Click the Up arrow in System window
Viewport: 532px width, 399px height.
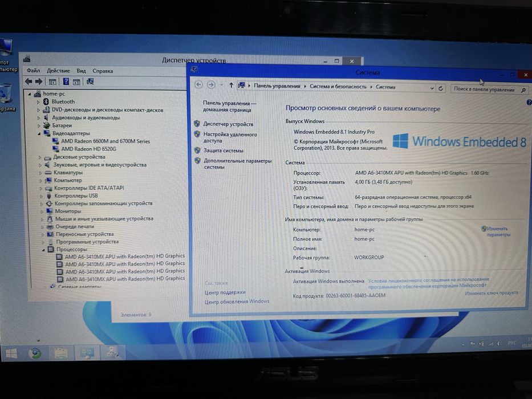point(231,85)
